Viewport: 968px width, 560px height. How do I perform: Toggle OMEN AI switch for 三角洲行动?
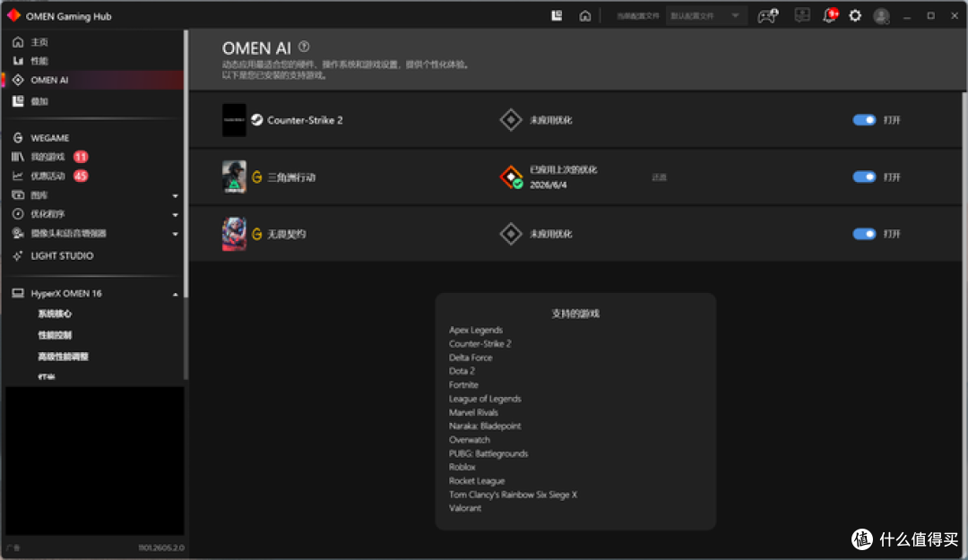coord(864,177)
